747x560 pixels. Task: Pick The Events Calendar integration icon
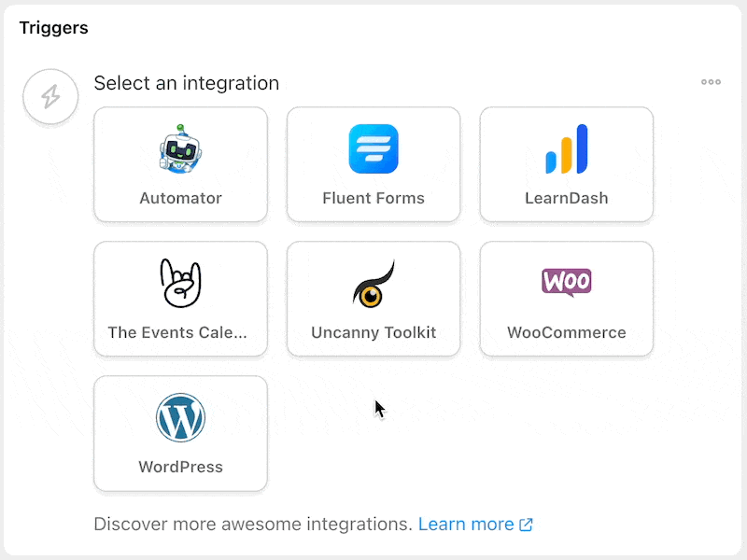[x=180, y=283]
